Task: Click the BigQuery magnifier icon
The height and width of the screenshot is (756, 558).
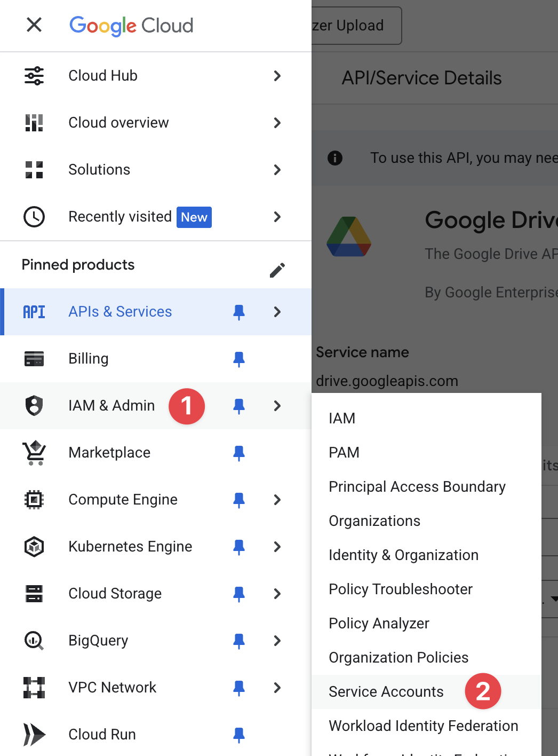Action: click(34, 641)
